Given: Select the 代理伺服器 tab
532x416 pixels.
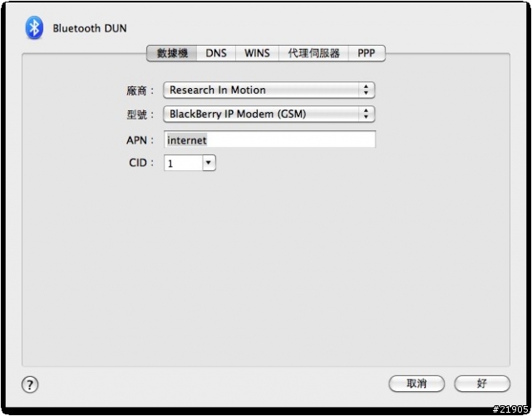Looking at the screenshot, I should tap(314, 53).
